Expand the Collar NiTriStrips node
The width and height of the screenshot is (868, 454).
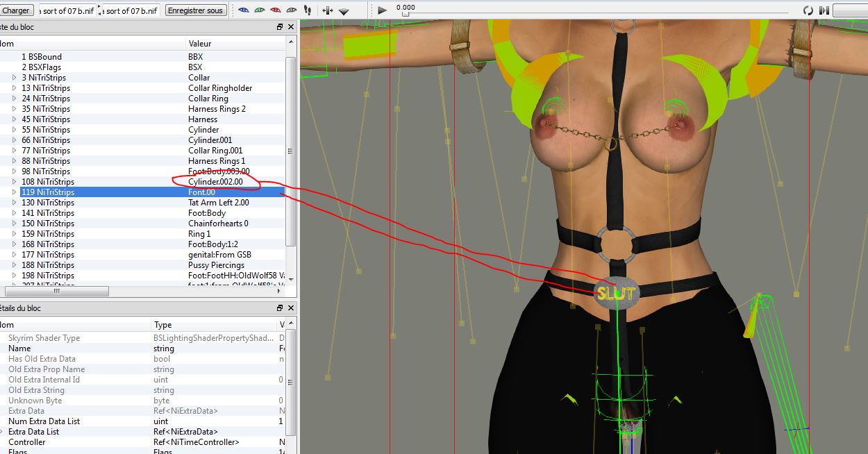pyautogui.click(x=15, y=78)
